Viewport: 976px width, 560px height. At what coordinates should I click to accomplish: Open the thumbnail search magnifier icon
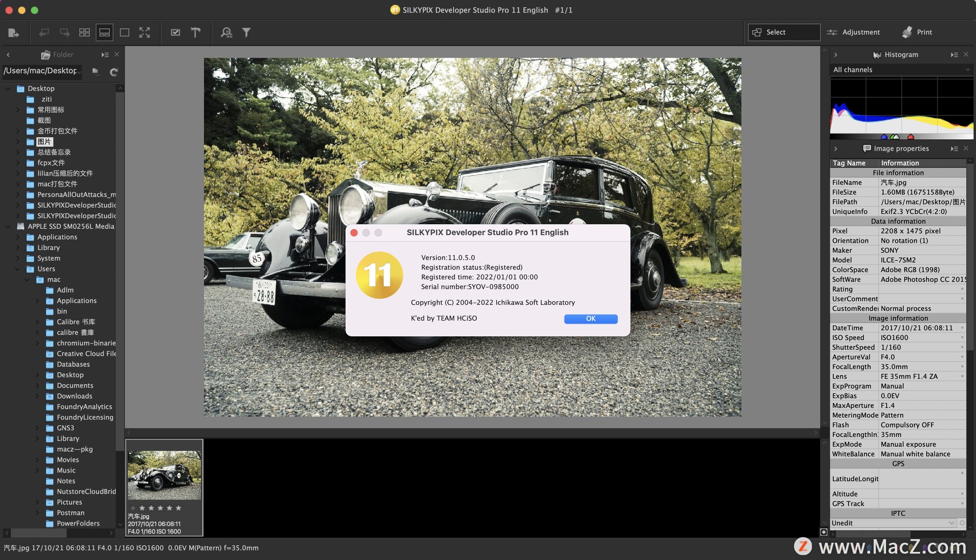click(226, 33)
